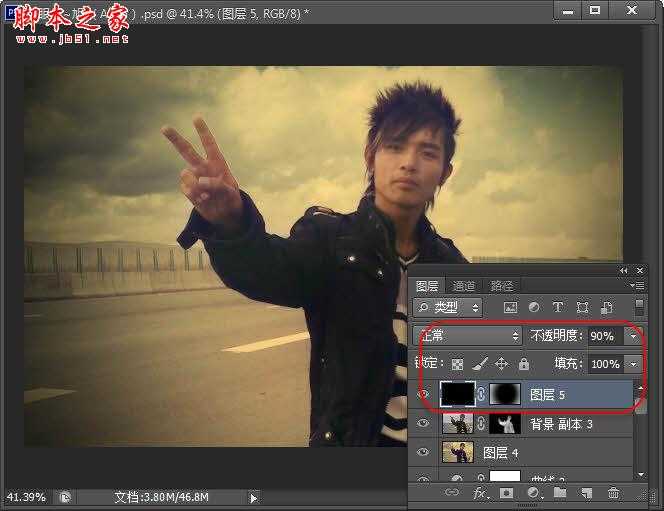Add a layer mask with mask button
Viewport: 664px width, 511px height.
pyautogui.click(x=506, y=493)
